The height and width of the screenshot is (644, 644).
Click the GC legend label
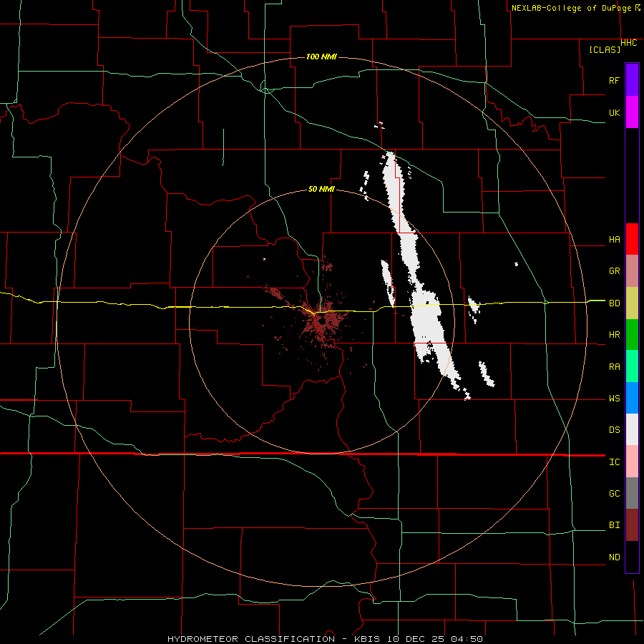[614, 493]
